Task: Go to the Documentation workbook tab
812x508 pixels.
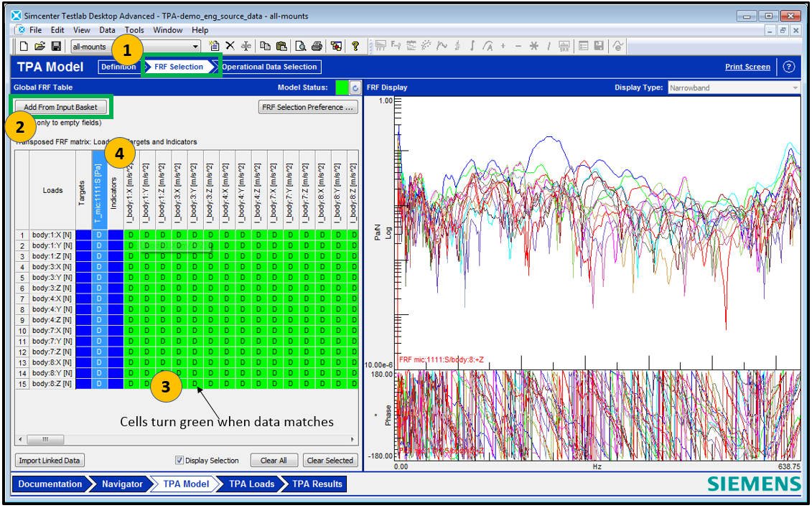Action: (50, 484)
